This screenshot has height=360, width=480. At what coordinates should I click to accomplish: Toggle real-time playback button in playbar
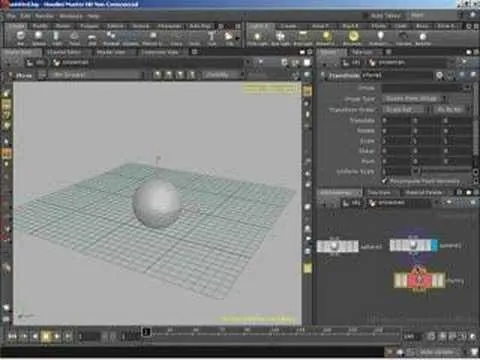[x=431, y=336]
